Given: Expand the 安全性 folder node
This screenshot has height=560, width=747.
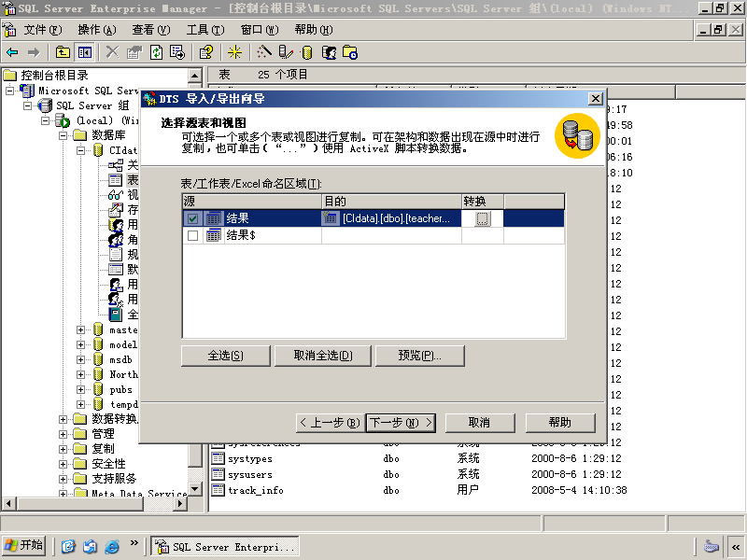Looking at the screenshot, I should coord(63,464).
